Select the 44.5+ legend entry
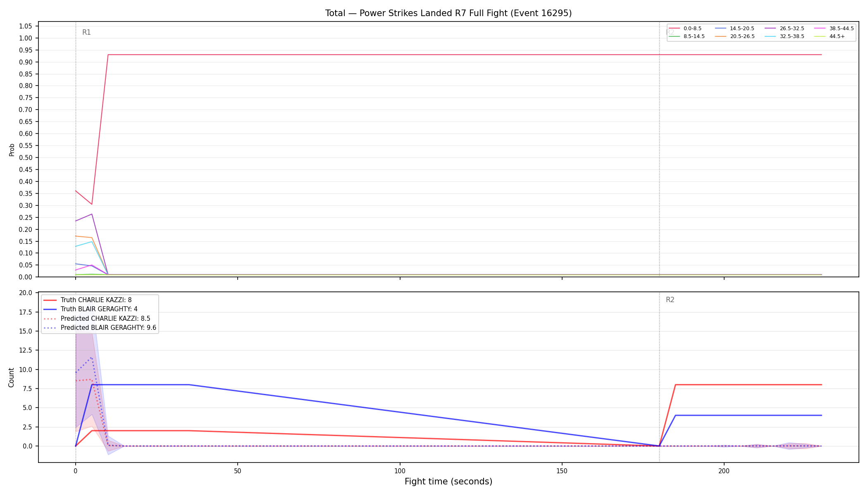868x496 pixels. (x=830, y=36)
